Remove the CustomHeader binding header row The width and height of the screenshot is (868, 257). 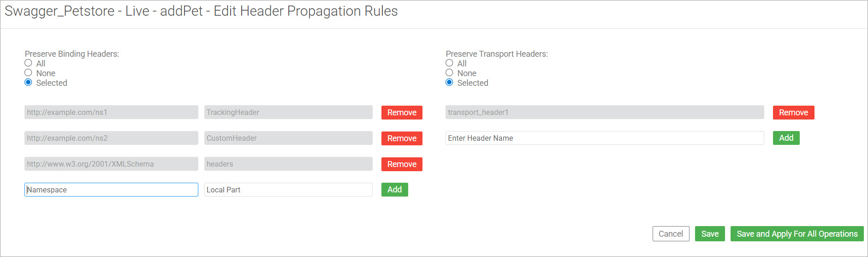(x=402, y=138)
